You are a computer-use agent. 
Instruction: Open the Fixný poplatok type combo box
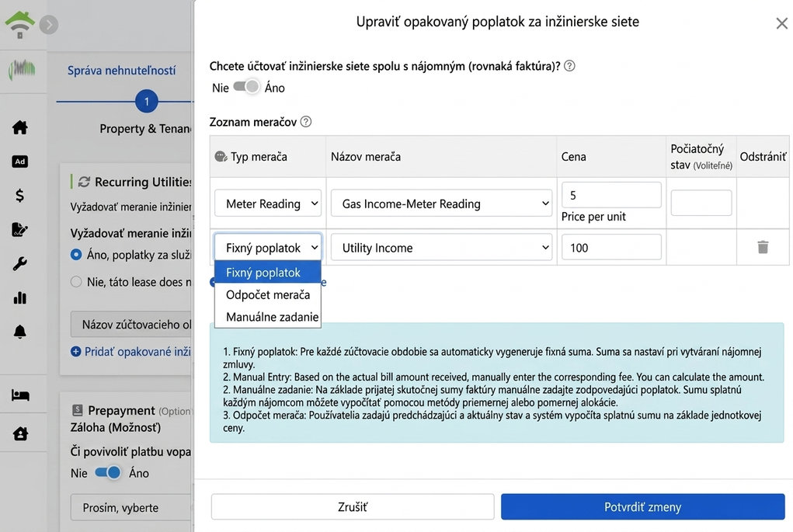click(x=268, y=247)
